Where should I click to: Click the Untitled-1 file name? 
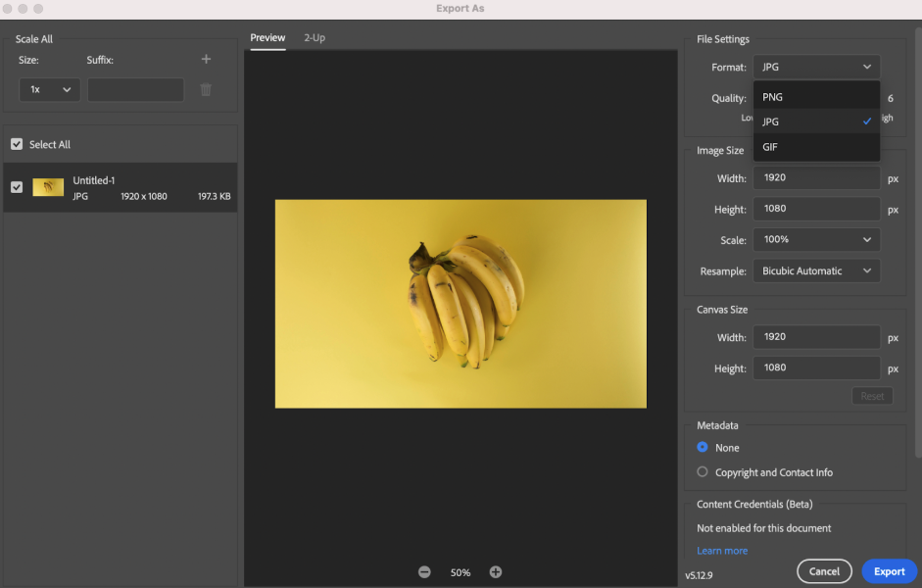[x=94, y=180]
